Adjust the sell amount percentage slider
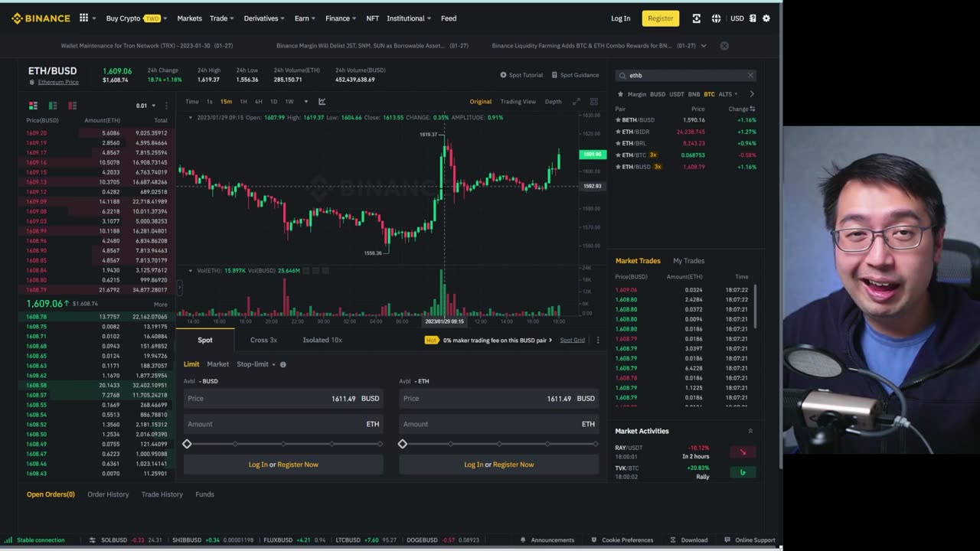The width and height of the screenshot is (980, 551). click(499, 444)
